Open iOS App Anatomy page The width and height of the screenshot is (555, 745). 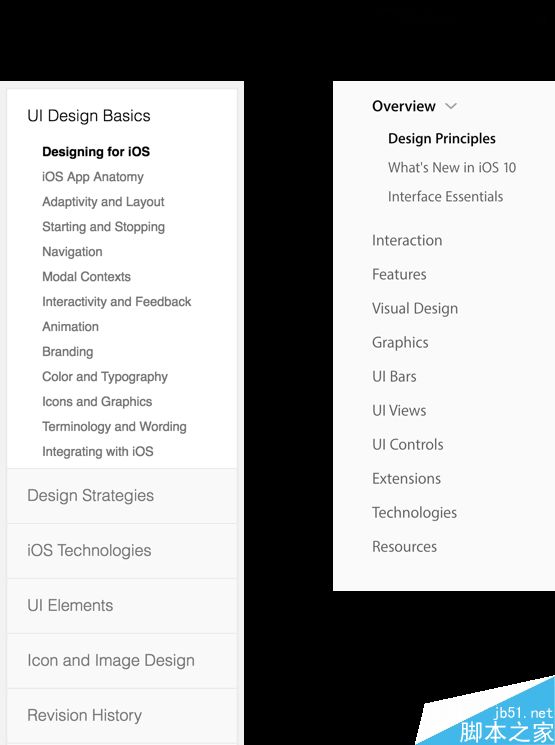[93, 177]
